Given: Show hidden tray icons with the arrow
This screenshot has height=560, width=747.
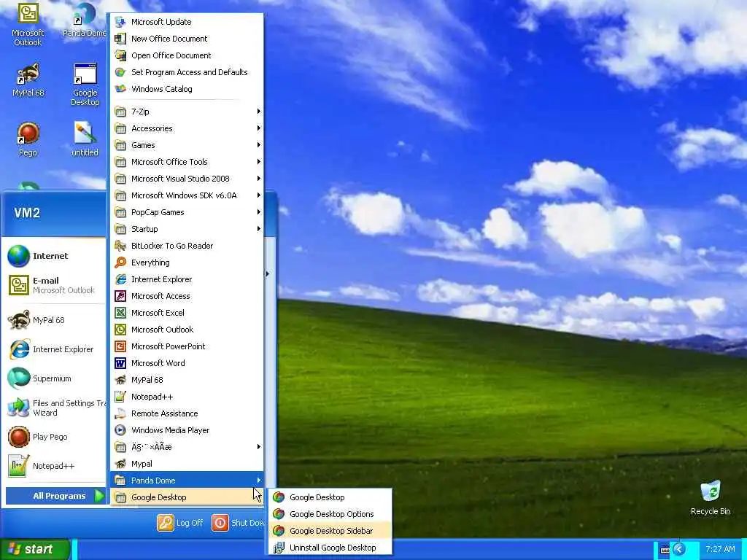Looking at the screenshot, I should tap(679, 550).
